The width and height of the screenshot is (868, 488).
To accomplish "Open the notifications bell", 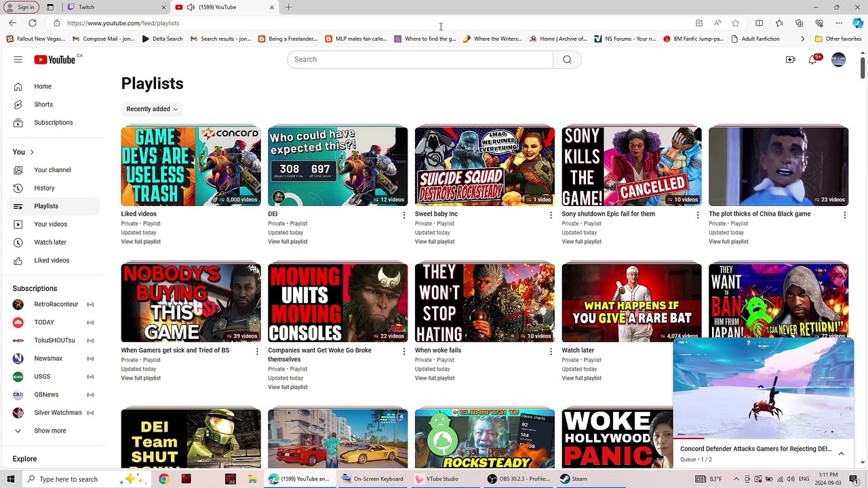I will 813,60.
